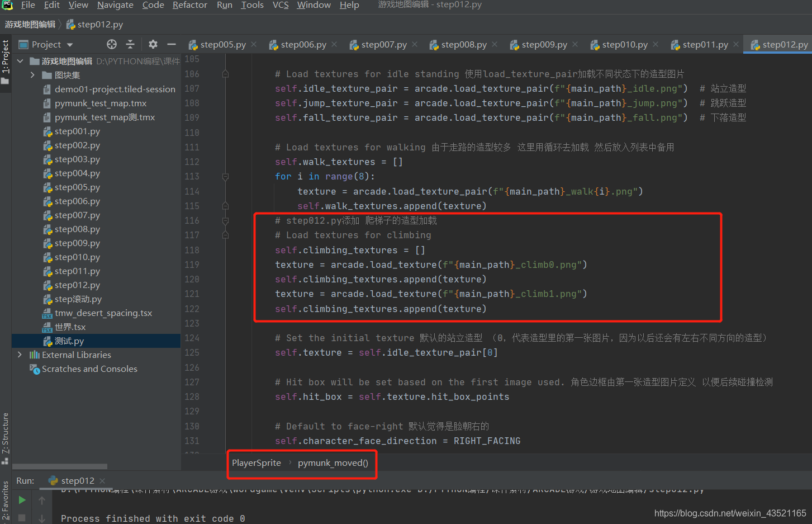
Task: Close the step008.py tab
Action: [495, 44]
